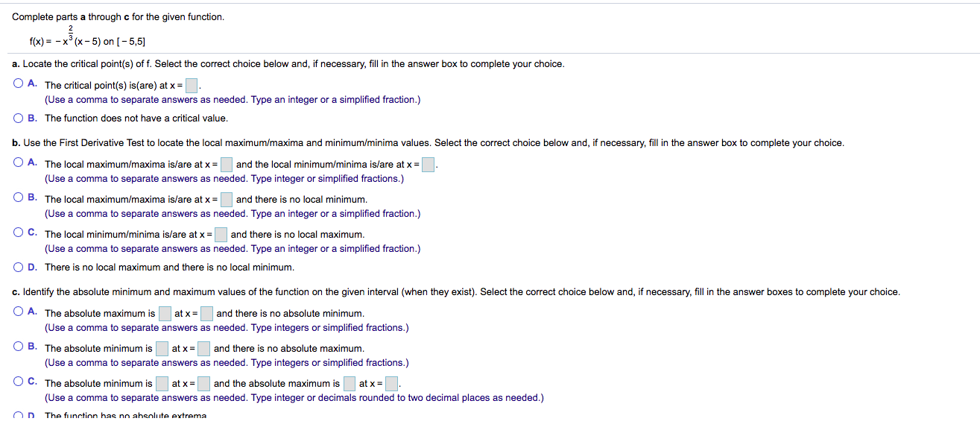Click the minima box in part b choice C
Screen dimensions: 980x430
221,234
